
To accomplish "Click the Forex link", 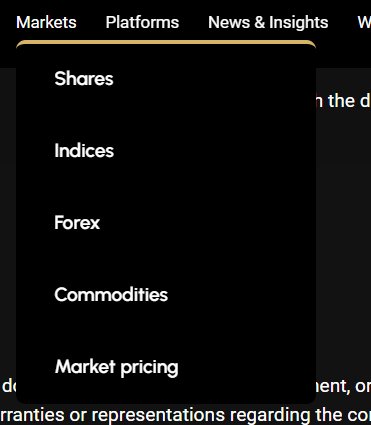I will tap(77, 222).
